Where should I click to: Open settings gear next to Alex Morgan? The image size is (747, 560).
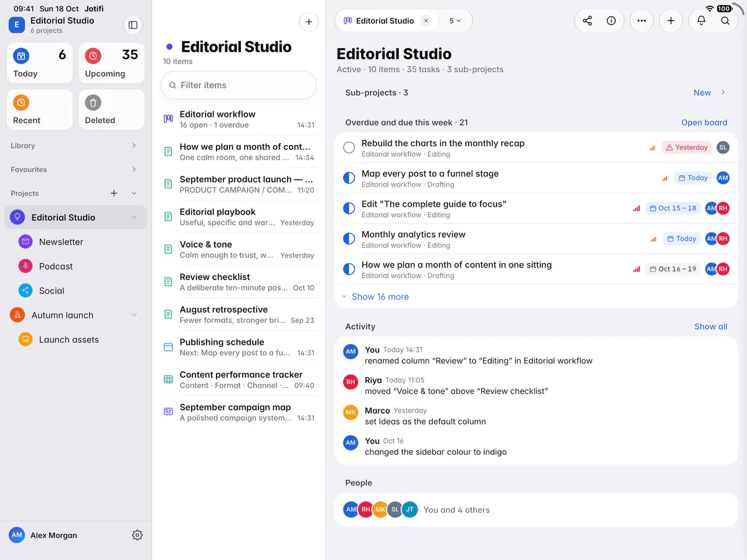tap(138, 535)
